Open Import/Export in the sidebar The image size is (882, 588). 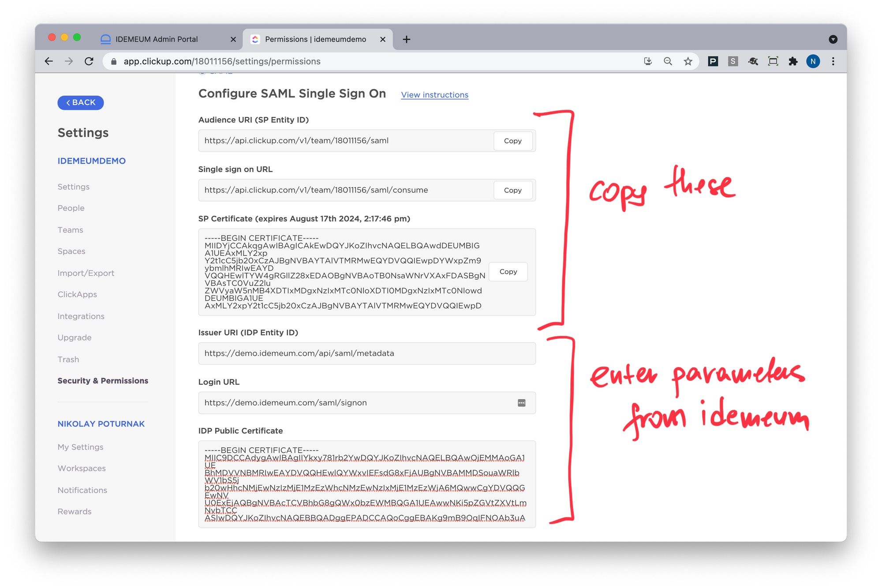(x=86, y=273)
